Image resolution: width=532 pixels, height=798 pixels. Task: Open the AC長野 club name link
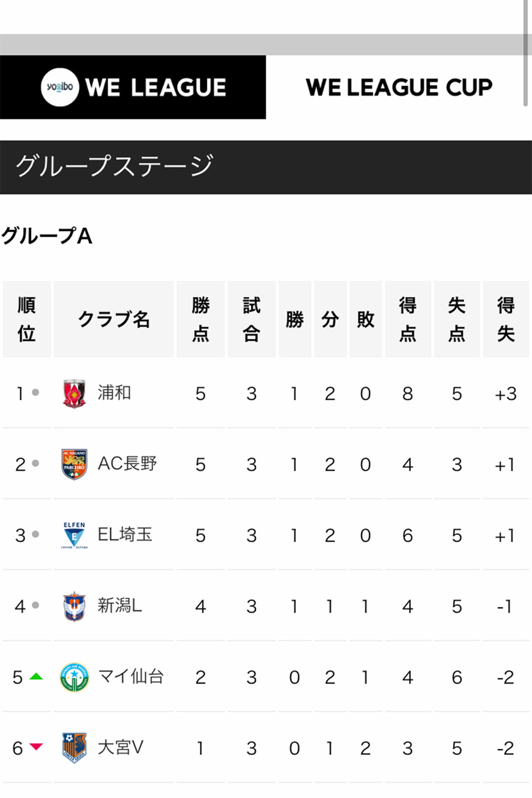[x=127, y=464]
